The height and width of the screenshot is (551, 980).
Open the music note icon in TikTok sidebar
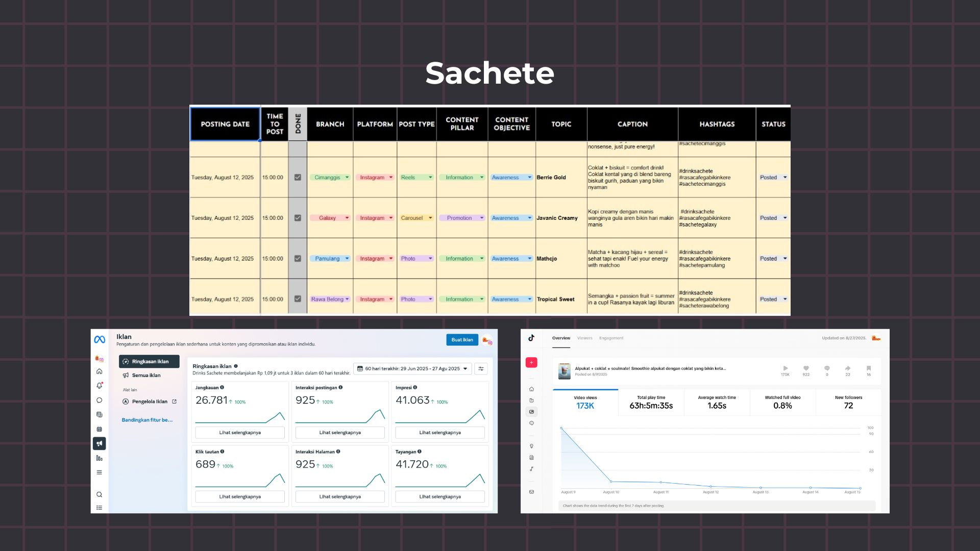tap(531, 469)
